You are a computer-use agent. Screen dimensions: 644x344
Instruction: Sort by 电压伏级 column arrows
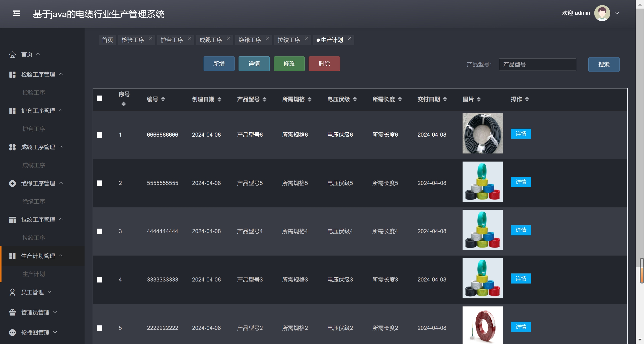click(355, 99)
